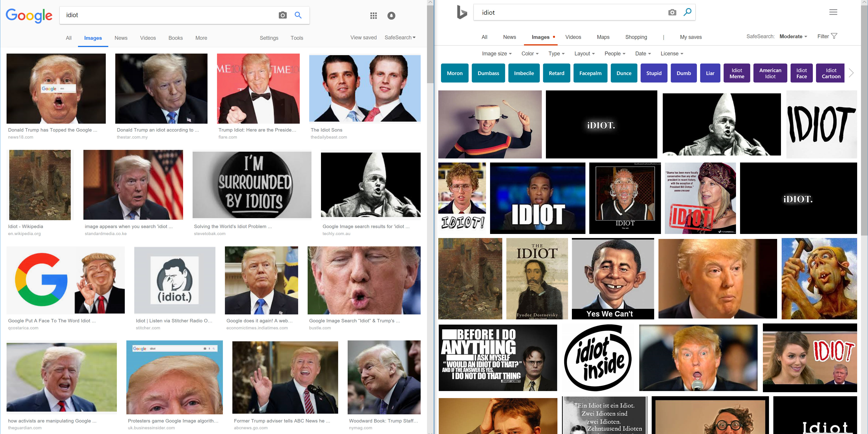
Task: Open the Google apps grid icon
Action: pyautogui.click(x=373, y=16)
